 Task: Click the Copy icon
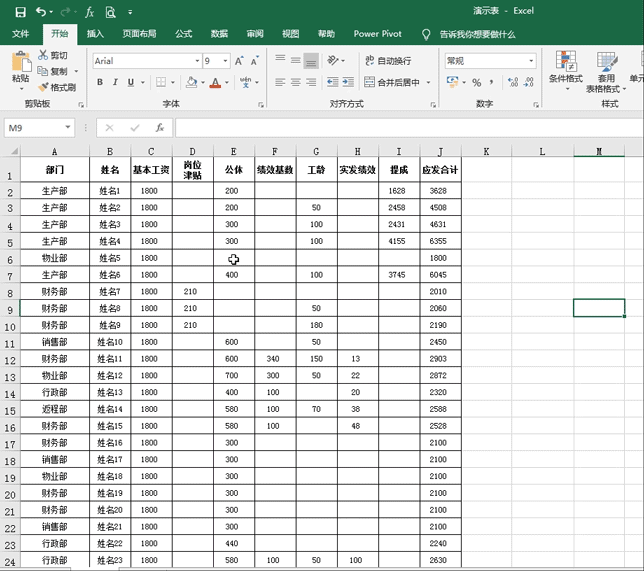[42, 71]
